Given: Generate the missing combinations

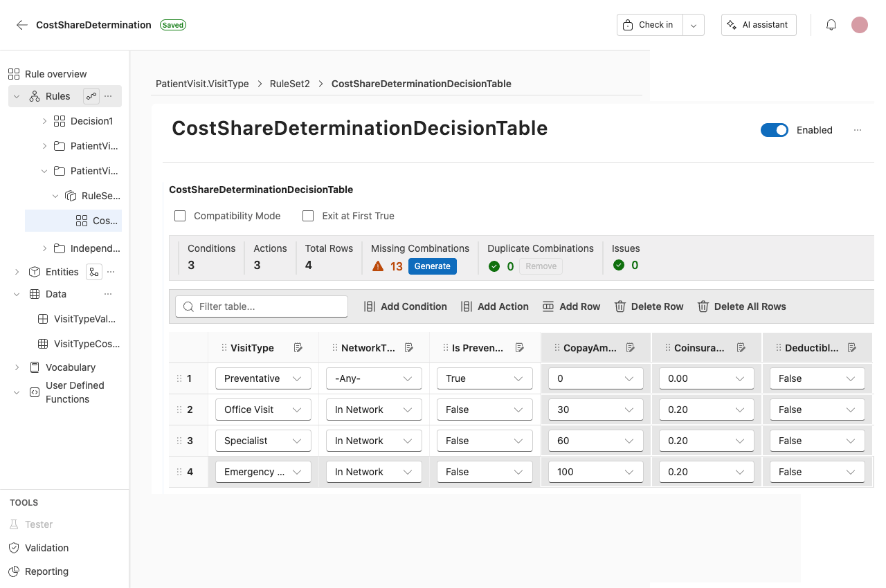Looking at the screenshot, I should pos(432,266).
